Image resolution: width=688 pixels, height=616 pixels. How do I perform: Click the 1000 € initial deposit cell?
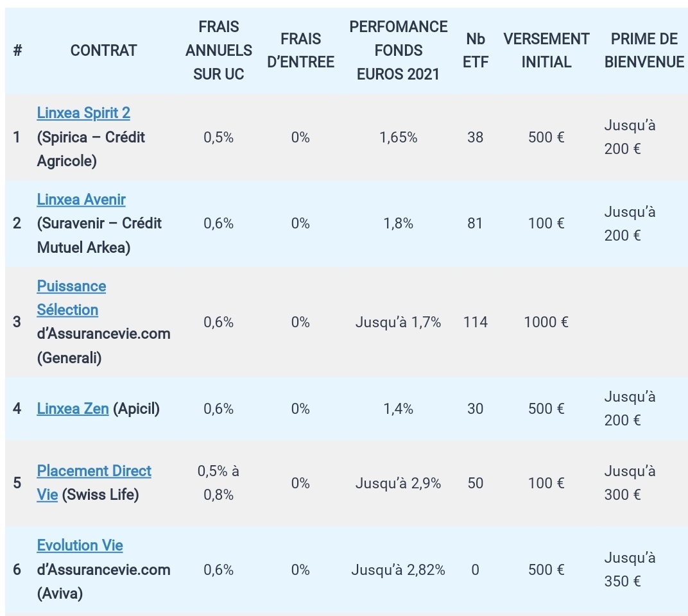pyautogui.click(x=546, y=322)
